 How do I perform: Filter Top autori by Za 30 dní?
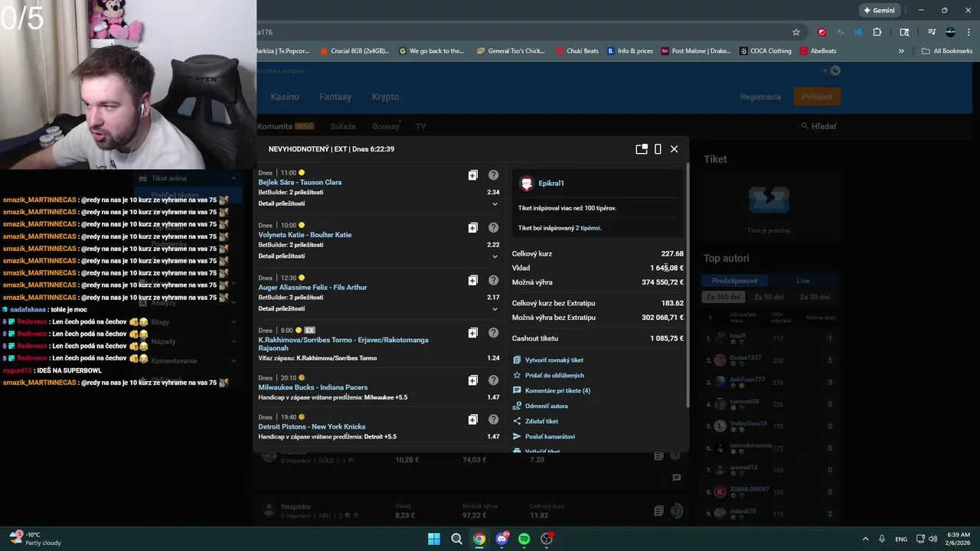coord(814,297)
